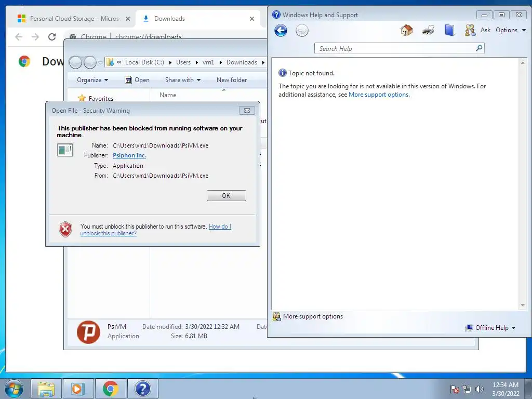The height and width of the screenshot is (399, 532).
Task: Click Local Disk (C:) in address breadcrumb
Action: (144, 62)
